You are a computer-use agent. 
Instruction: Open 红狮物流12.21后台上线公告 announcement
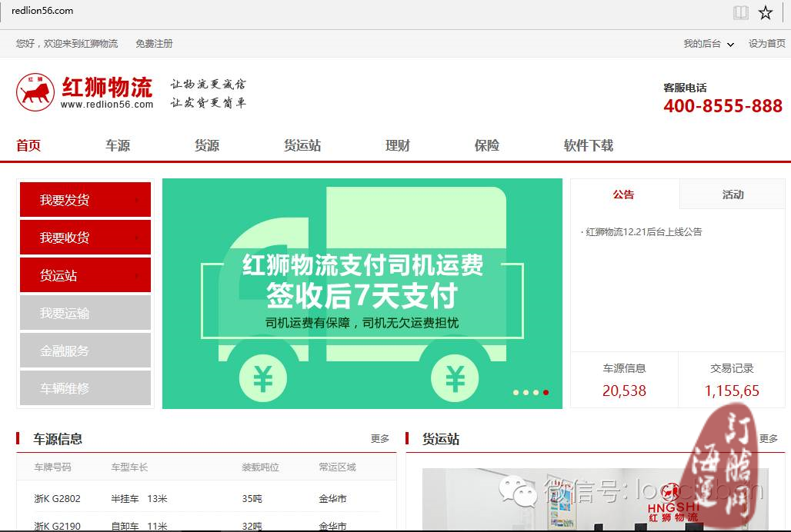tap(643, 231)
